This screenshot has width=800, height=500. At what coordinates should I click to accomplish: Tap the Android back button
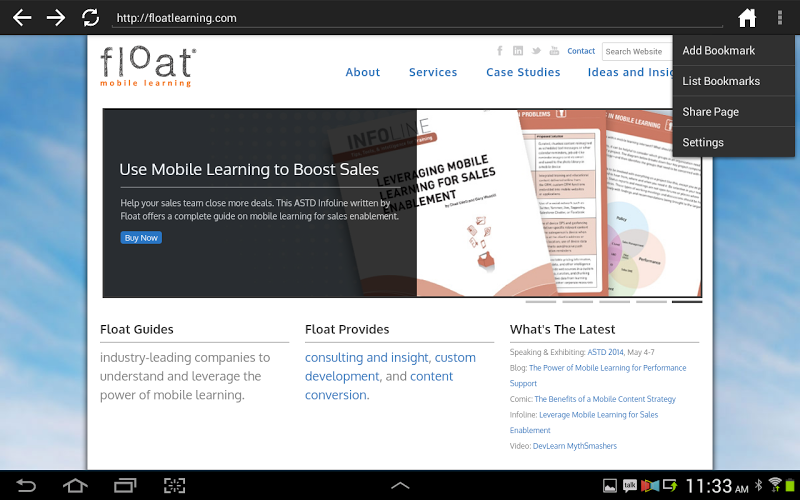point(26,485)
